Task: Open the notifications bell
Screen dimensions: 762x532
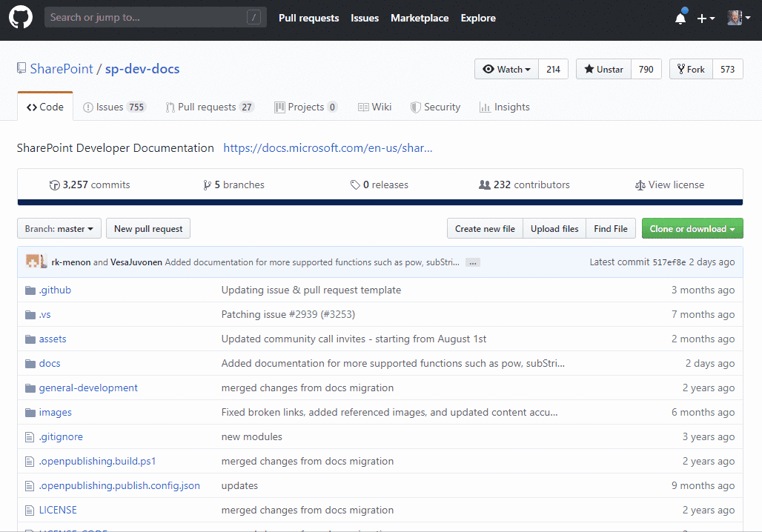Action: [x=680, y=18]
